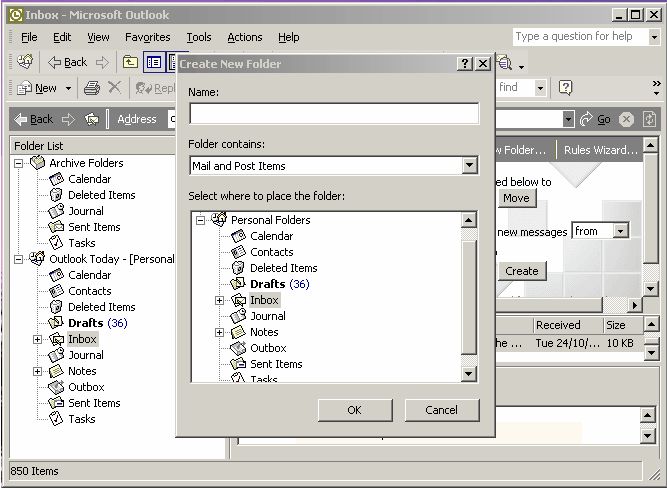Screen dimensions: 667x488
Task: Collapse Archive Folders in the Folder List
Action: point(18,163)
